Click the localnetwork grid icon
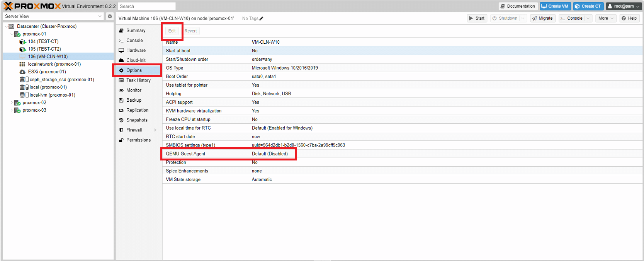Screen dimensions: 644x261 [x=22, y=64]
